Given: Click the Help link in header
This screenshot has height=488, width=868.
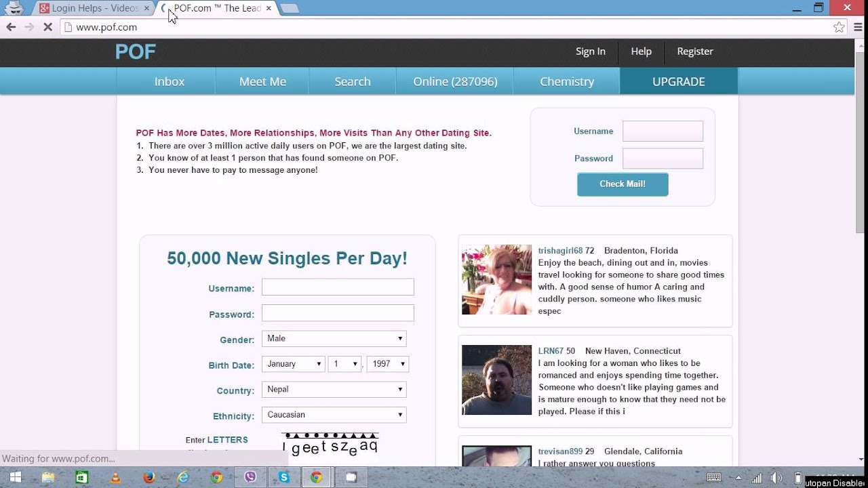Looking at the screenshot, I should point(641,52).
